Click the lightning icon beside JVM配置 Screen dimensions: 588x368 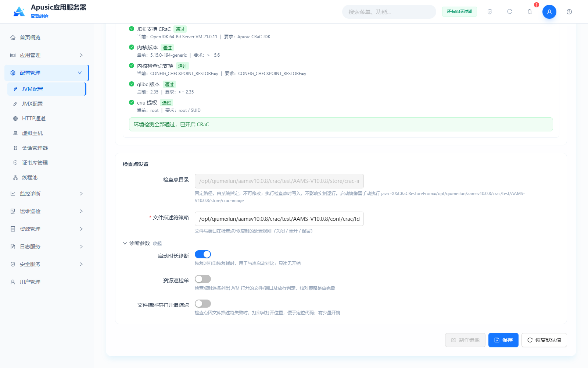tap(15, 89)
